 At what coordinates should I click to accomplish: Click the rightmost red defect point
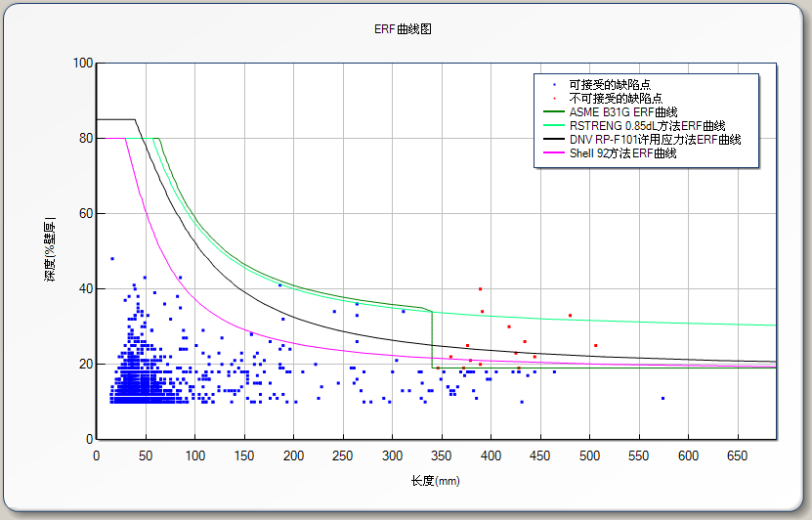[595, 345]
